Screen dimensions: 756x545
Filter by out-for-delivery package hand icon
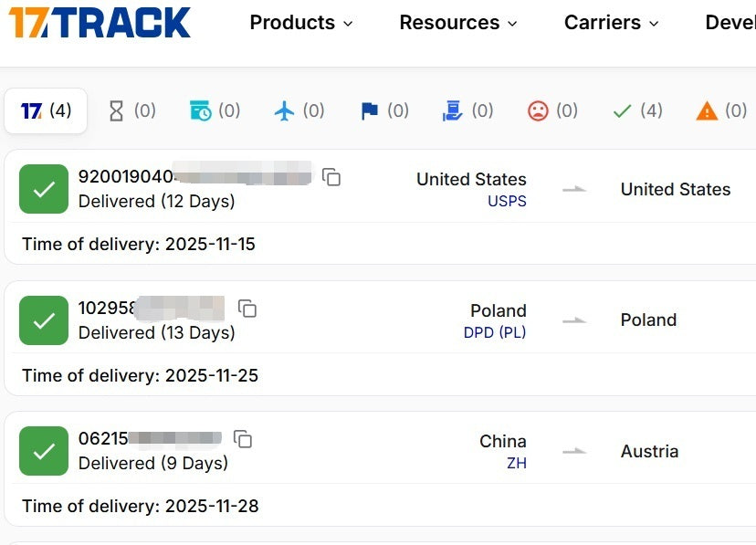467,110
